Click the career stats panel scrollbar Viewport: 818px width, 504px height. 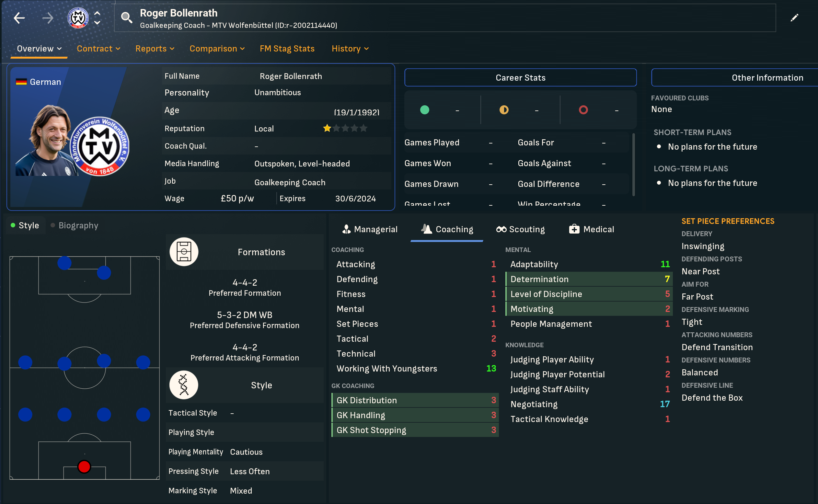point(633,164)
